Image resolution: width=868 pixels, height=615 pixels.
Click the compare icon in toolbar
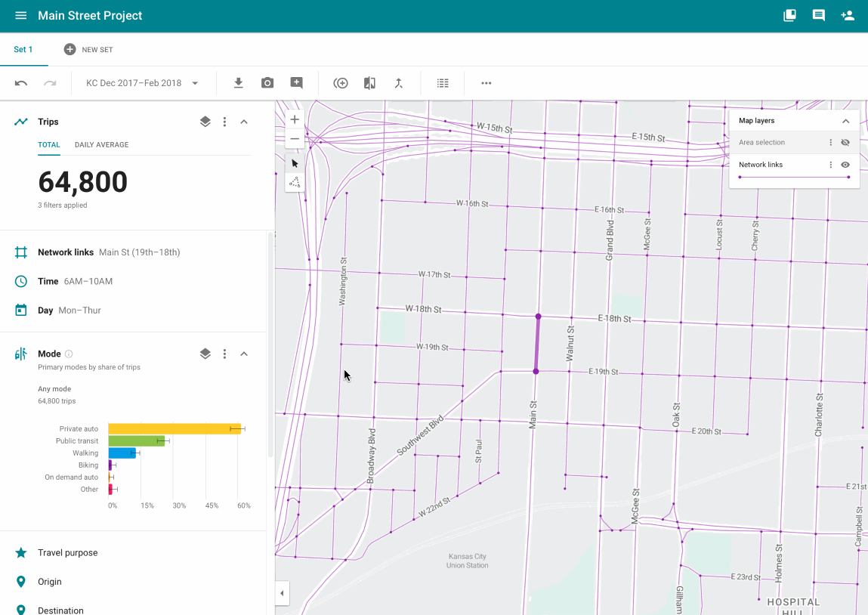pos(369,83)
